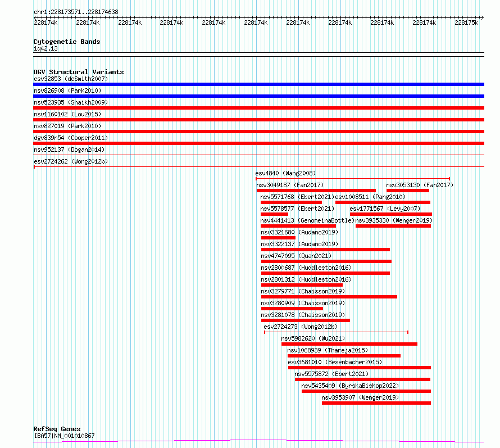Select the nsv952137 (Dogan2014) thin red line
The width and height of the screenshot is (500, 448).
click(258, 155)
